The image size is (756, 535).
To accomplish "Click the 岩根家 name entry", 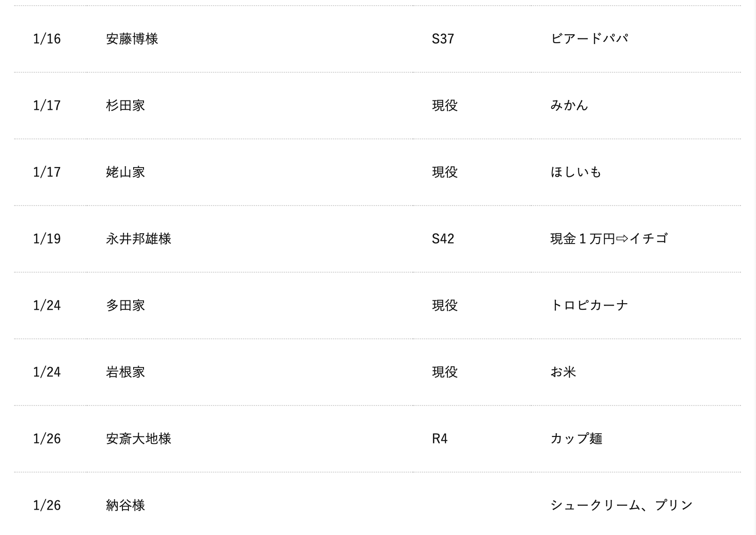I will pyautogui.click(x=126, y=372).
